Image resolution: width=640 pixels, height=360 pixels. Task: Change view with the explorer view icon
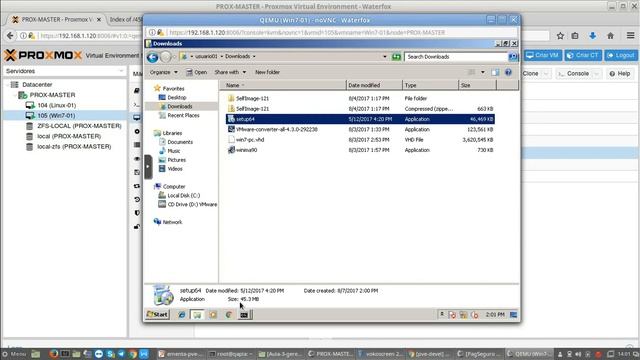pyautogui.click(x=471, y=72)
